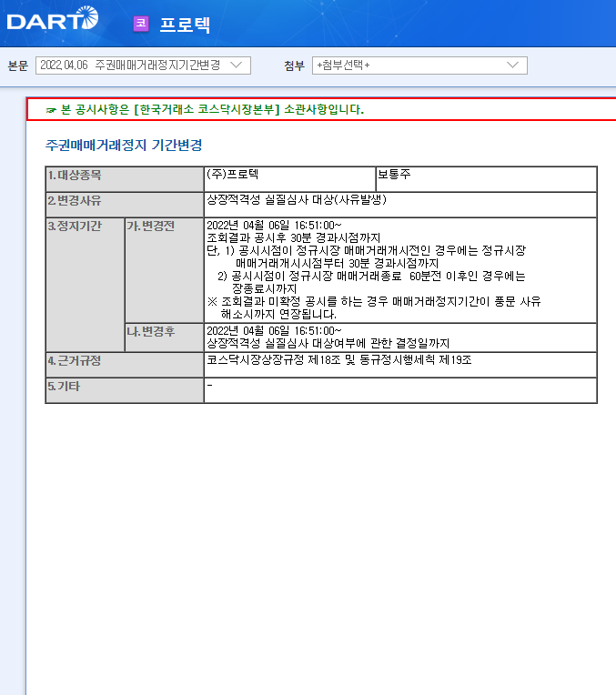Click the 해소시까지 연장됩니다 text line
Screen dimensions: 616x695
pyautogui.click(x=278, y=314)
